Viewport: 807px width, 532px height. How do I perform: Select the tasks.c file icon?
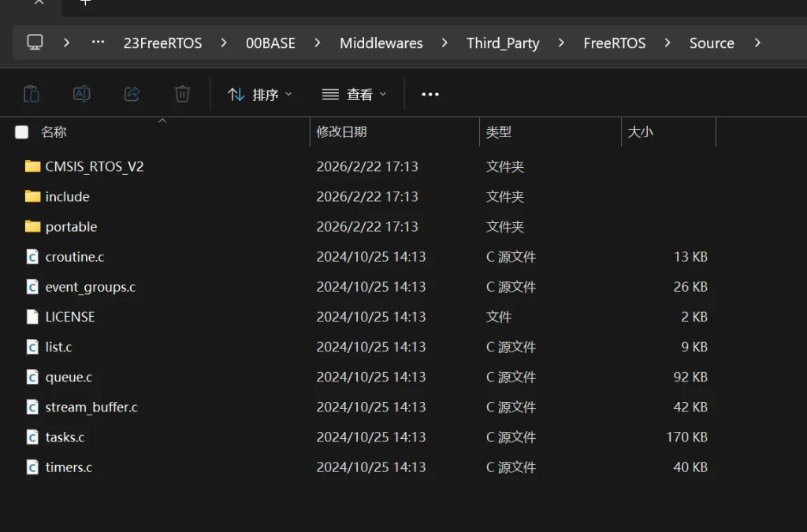pos(32,437)
